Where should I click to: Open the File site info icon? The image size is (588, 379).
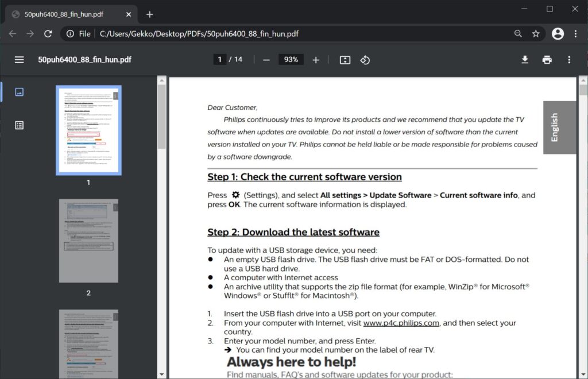(70, 34)
